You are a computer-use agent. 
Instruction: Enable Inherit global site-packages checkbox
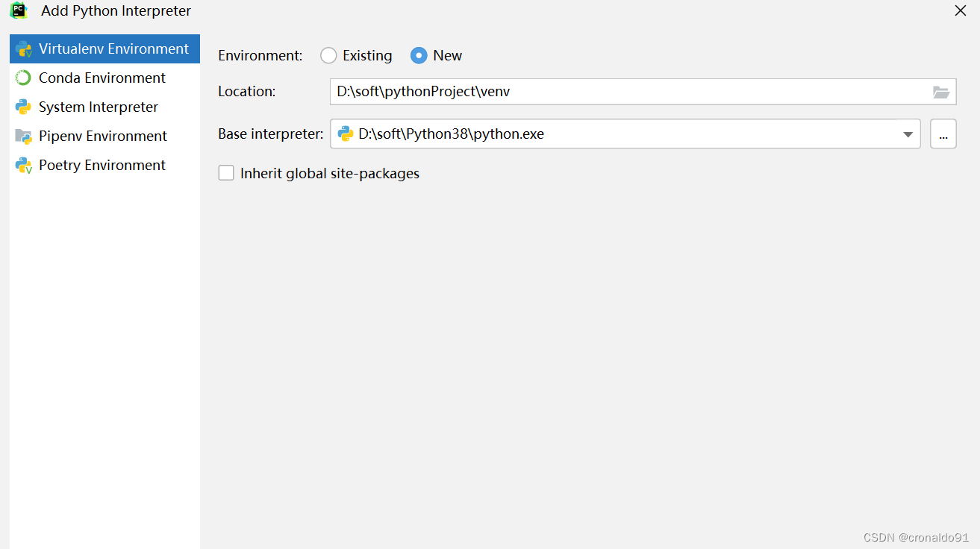click(x=226, y=173)
